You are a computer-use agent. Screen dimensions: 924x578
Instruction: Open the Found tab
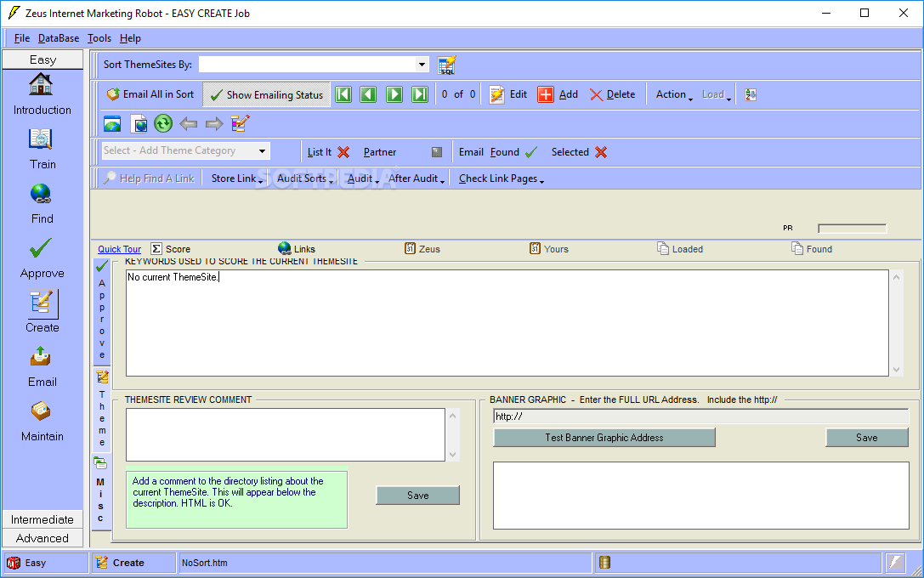[812, 249]
